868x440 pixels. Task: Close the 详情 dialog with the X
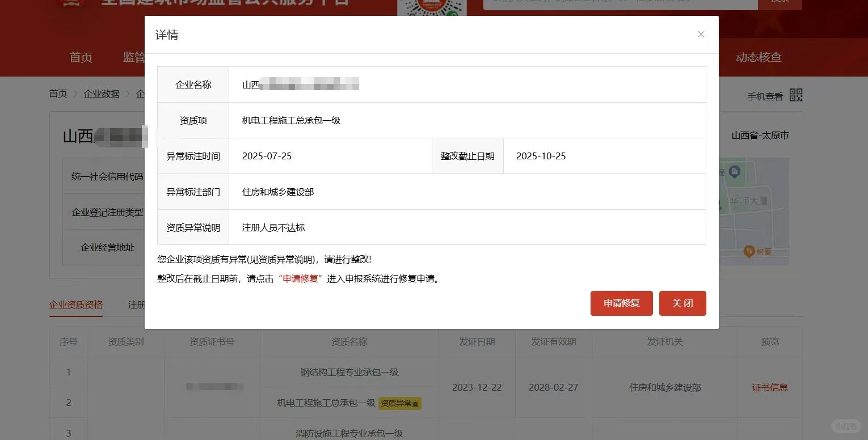coord(701,34)
